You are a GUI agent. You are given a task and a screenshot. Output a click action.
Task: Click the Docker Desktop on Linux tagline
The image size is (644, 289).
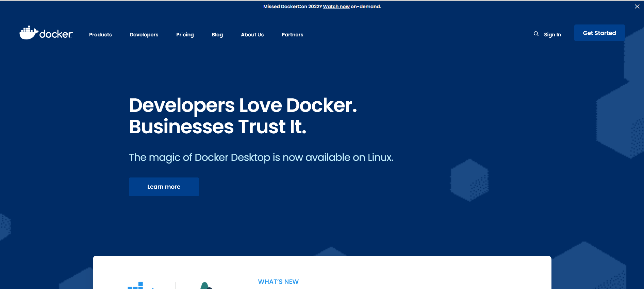pos(261,157)
